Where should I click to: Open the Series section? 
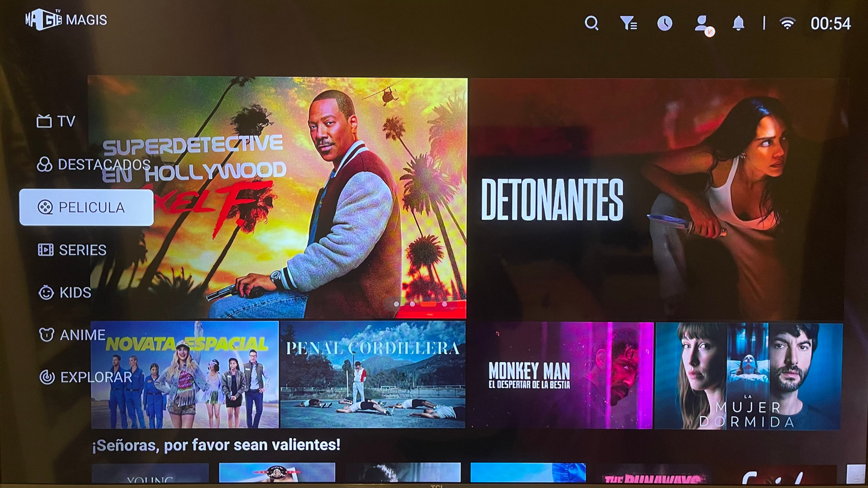coord(72,250)
